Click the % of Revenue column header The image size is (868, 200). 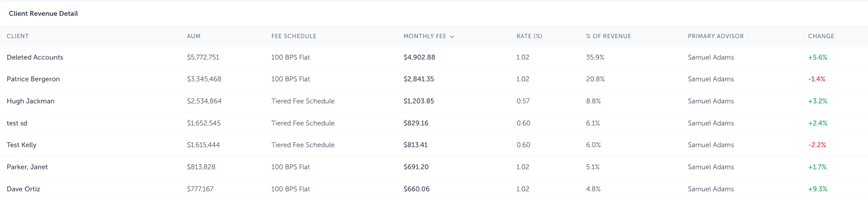click(x=609, y=36)
